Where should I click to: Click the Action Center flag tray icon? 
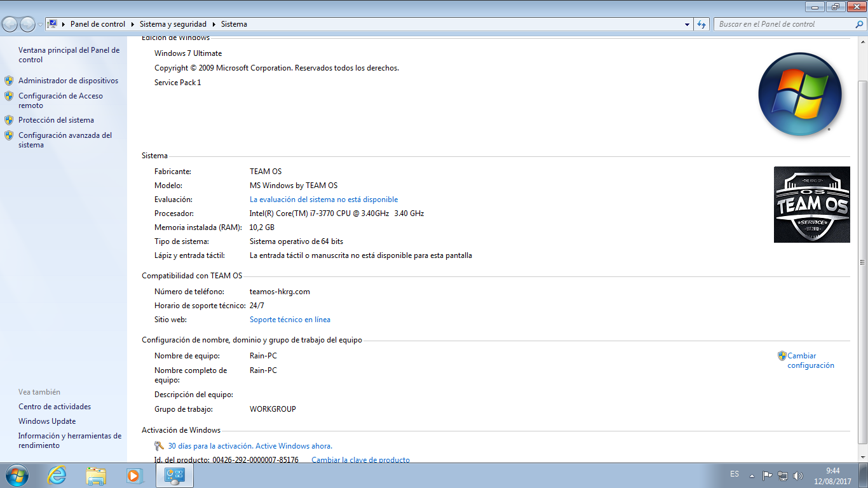(x=768, y=475)
